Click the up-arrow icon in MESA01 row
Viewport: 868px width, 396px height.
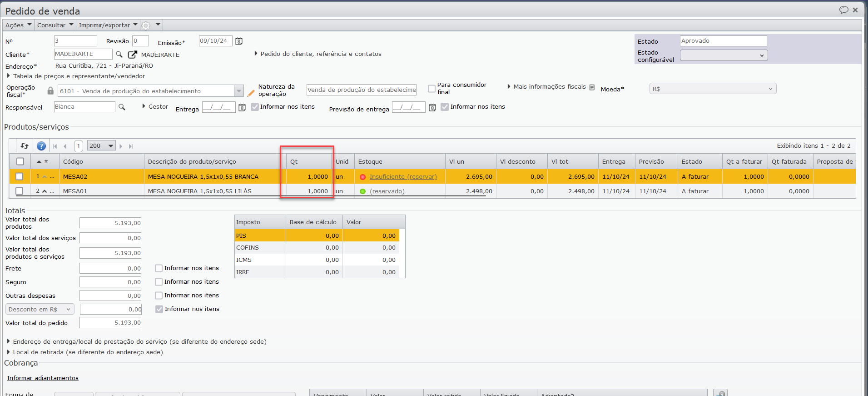click(x=45, y=191)
